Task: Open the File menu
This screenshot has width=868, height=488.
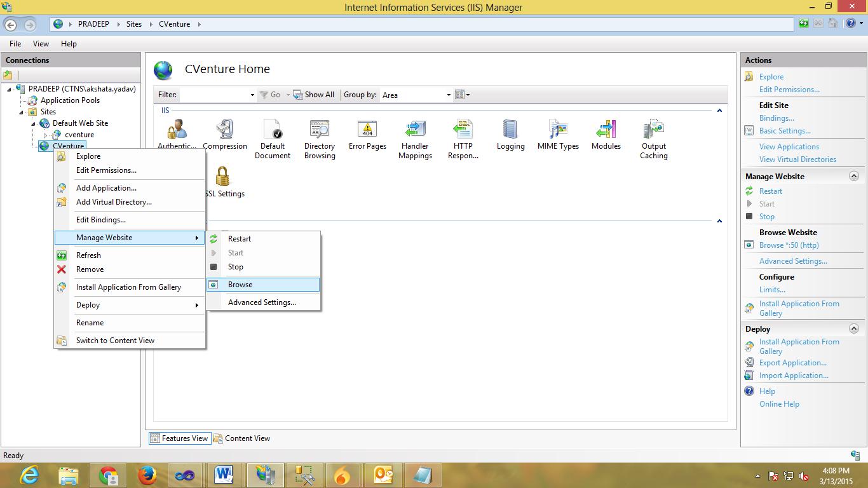Action: (x=15, y=44)
